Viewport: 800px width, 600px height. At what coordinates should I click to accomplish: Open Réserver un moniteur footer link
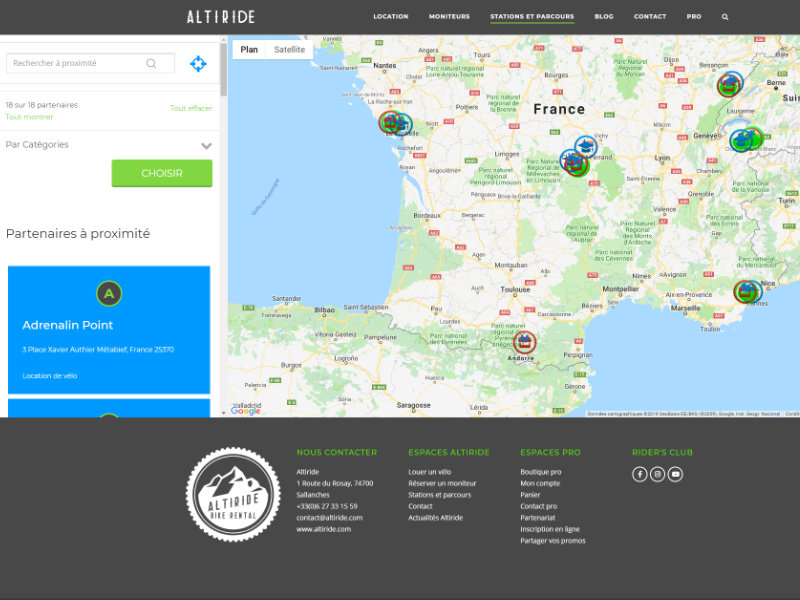[442, 483]
